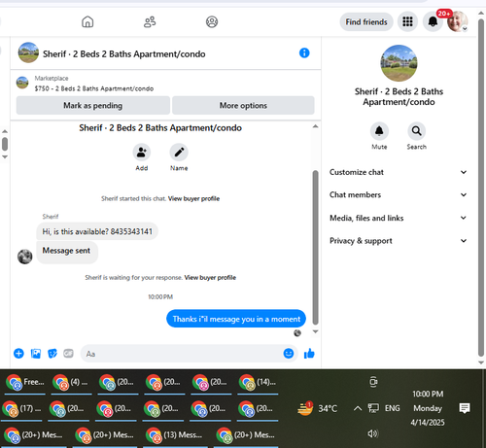
Task: Click the Find friends button
Action: (366, 22)
